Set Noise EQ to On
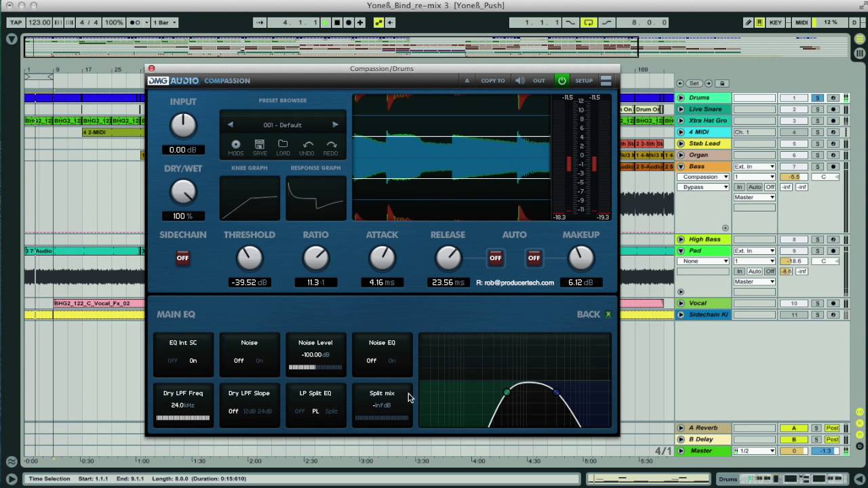Viewport: 868px width, 488px height. [392, 361]
